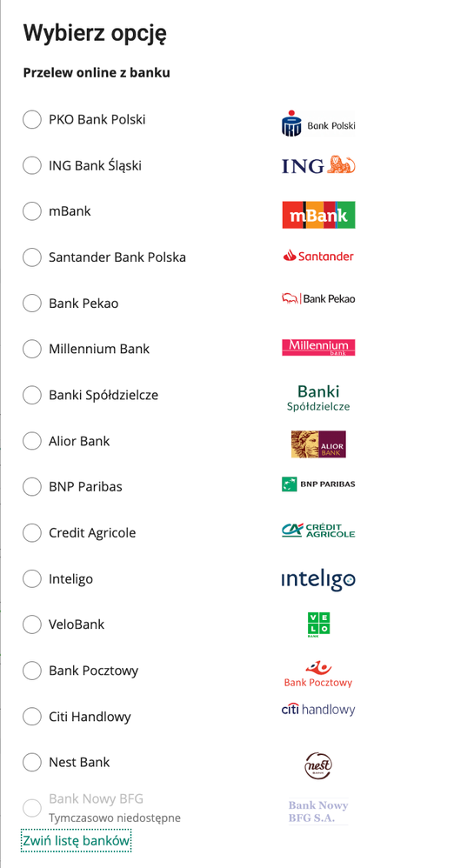Click the round Nest Bank logo

(x=318, y=765)
